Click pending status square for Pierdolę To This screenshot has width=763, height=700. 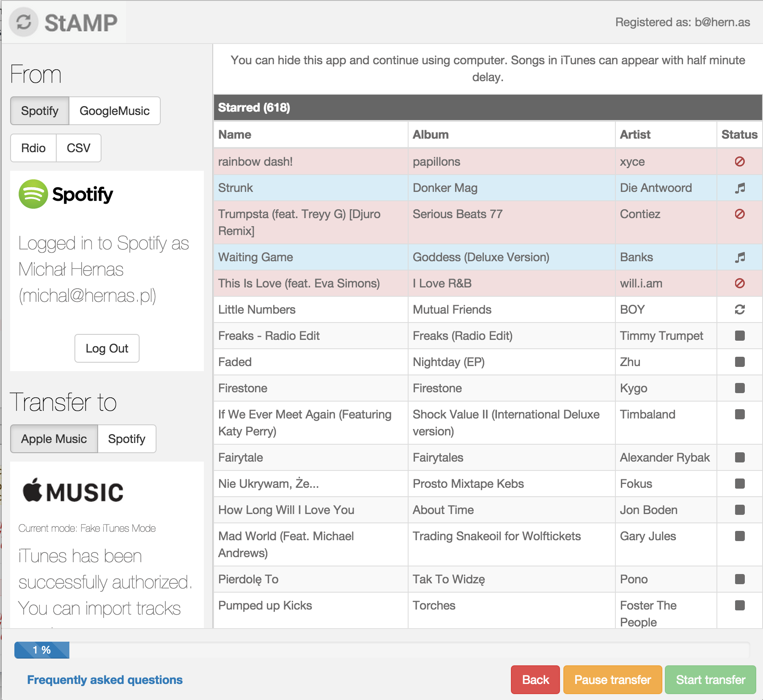[740, 579]
